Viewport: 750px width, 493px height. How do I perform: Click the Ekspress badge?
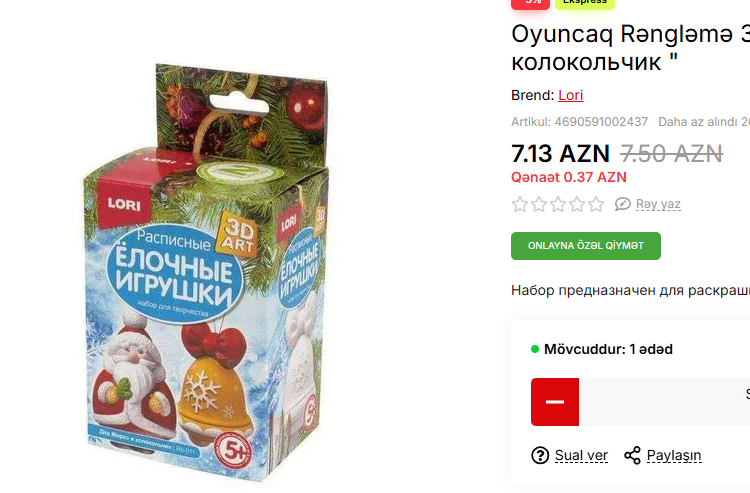[585, 3]
